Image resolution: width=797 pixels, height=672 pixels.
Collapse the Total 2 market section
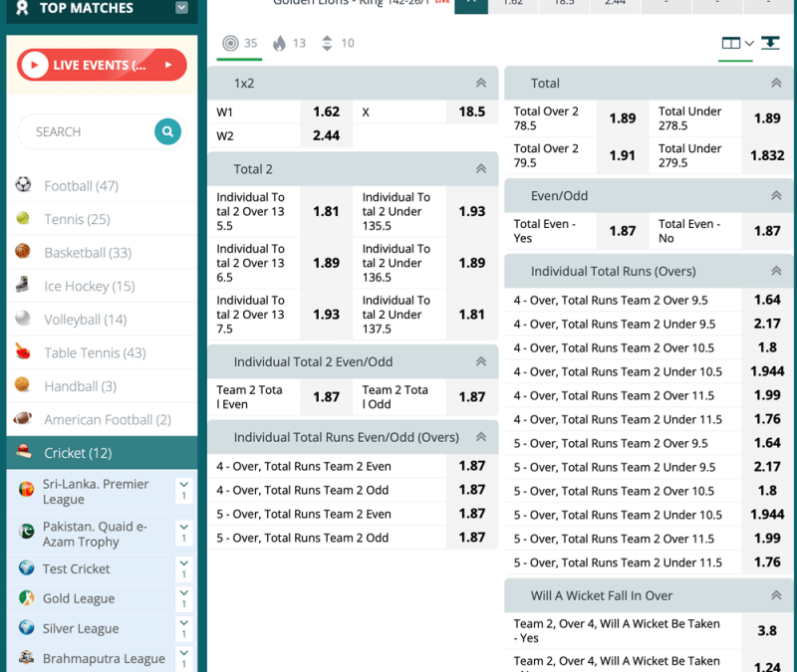(481, 168)
